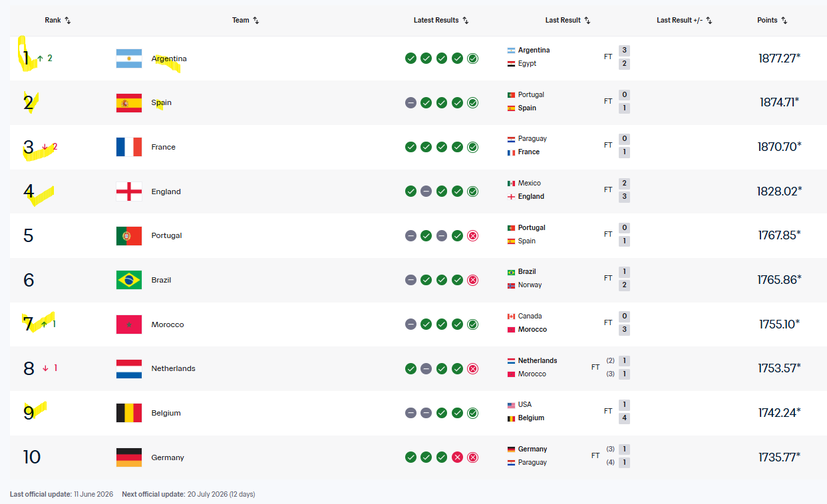Screen dimensions: 827x504
Task: Open the Germany team name link
Action: click(168, 457)
